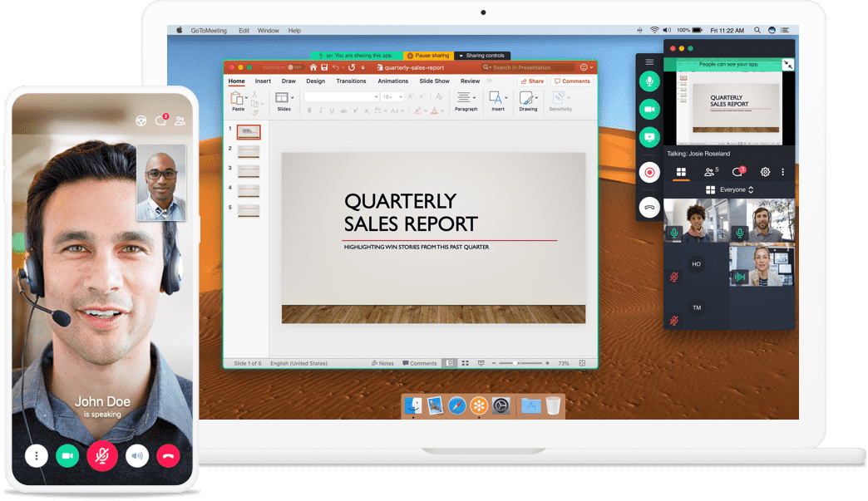
Task: Open the chat with 3 unread messages
Action: (x=737, y=172)
